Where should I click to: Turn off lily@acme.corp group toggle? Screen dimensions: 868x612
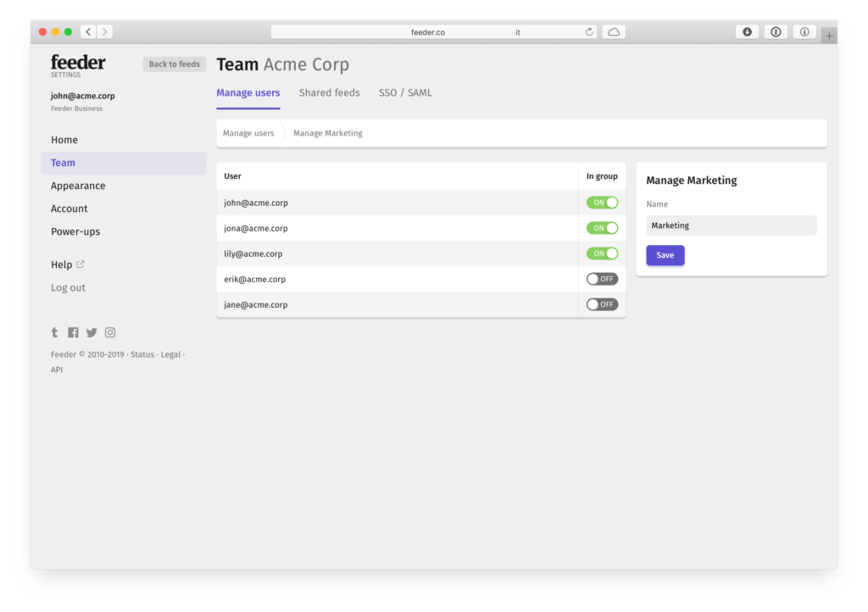pyautogui.click(x=603, y=253)
